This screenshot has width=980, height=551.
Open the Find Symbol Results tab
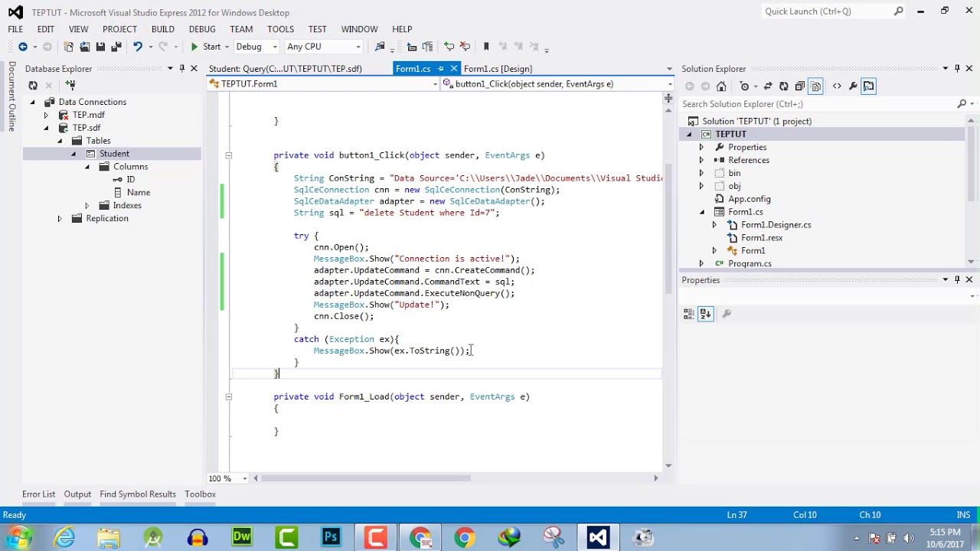[138, 494]
